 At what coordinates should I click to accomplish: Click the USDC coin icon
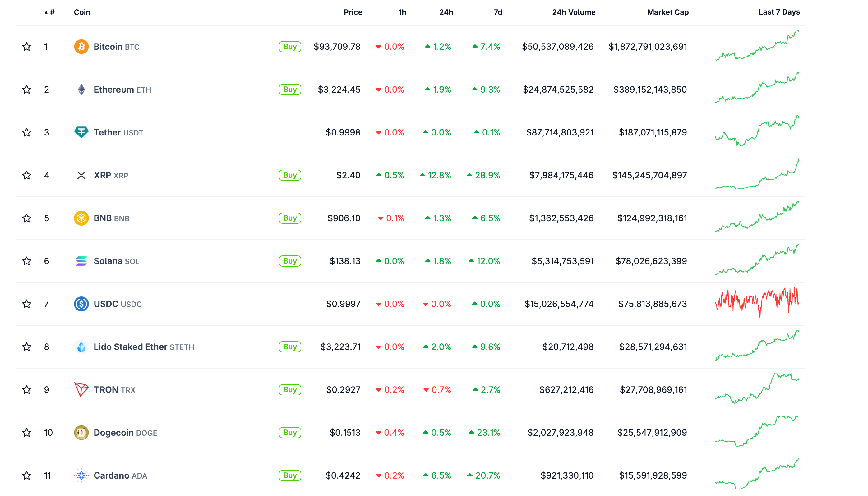tap(81, 304)
